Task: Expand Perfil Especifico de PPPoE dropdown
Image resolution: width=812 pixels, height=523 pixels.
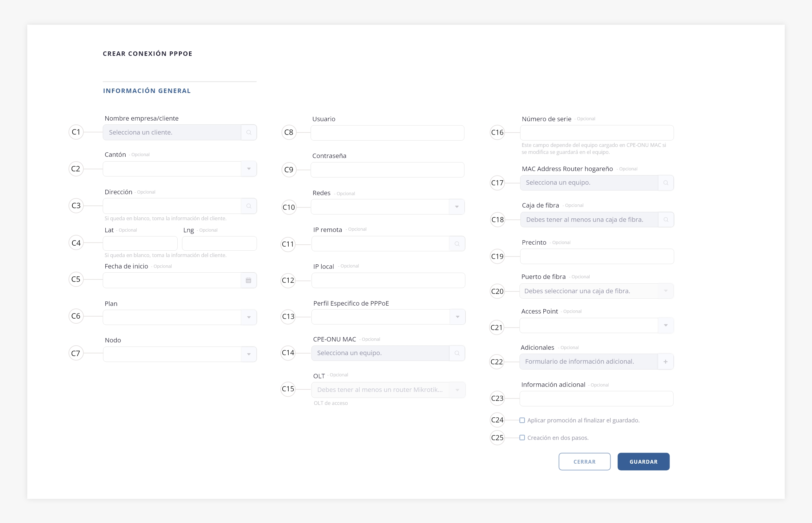Action: (x=388, y=317)
